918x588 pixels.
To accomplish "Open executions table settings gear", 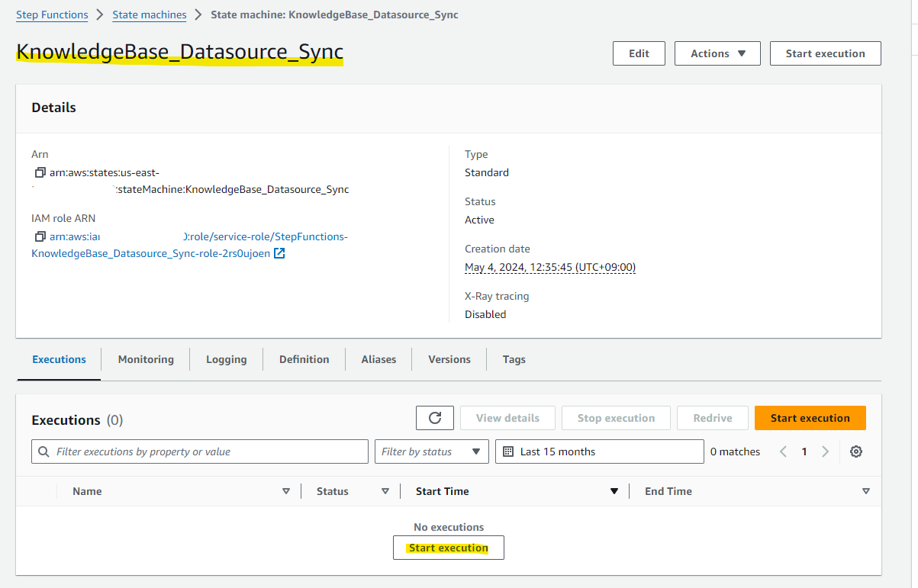I will 856,451.
